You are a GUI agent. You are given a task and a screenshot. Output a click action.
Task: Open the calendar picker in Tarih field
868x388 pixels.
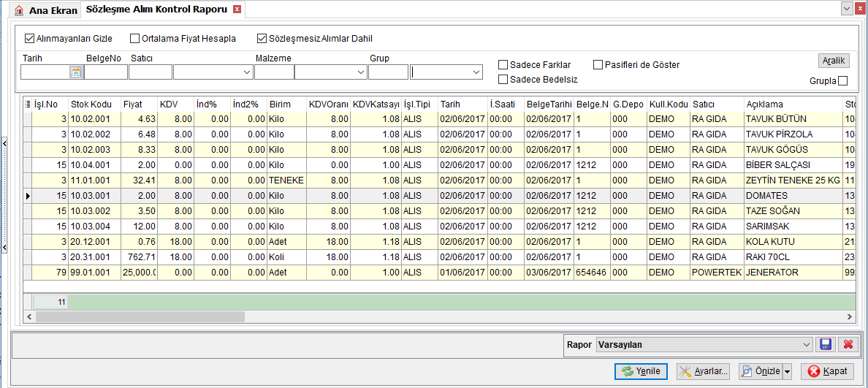[75, 72]
